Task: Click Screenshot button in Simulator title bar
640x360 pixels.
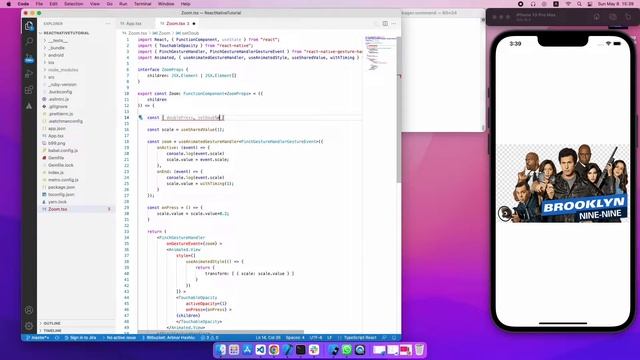Action: click(x=613, y=17)
